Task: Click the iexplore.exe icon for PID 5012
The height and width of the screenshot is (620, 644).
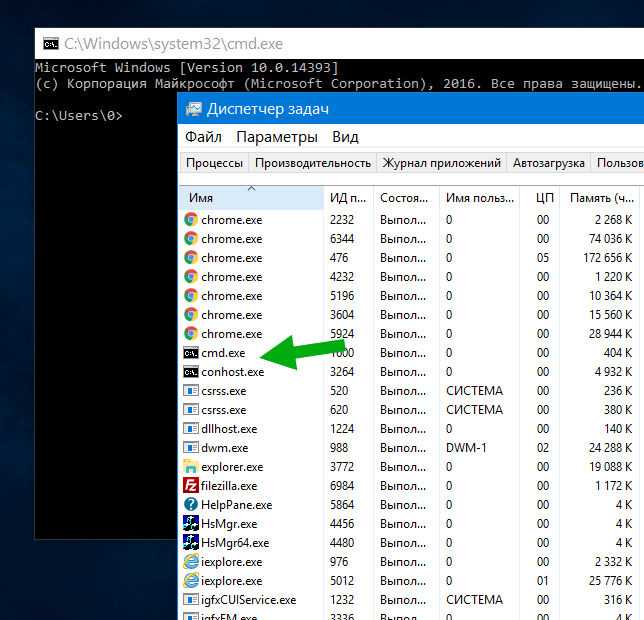Action: (191, 581)
